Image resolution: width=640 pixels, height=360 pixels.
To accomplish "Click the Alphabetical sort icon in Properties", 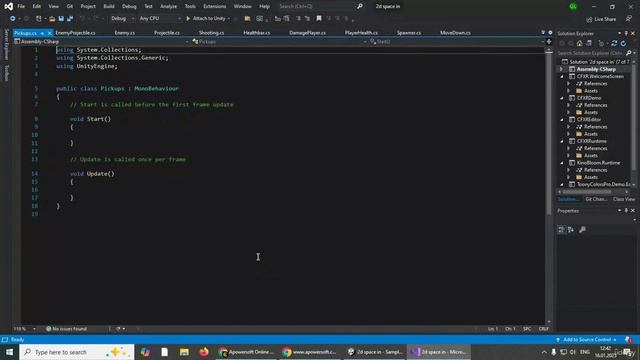I will [x=571, y=229].
